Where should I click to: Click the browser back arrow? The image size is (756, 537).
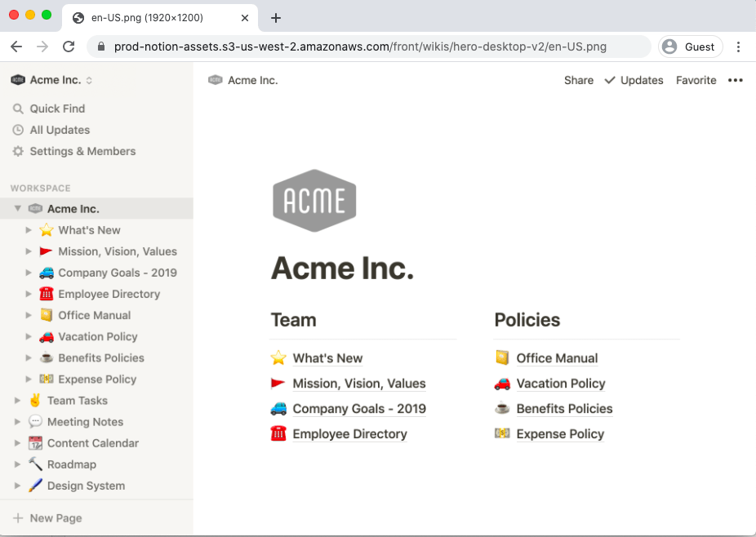[x=16, y=47]
